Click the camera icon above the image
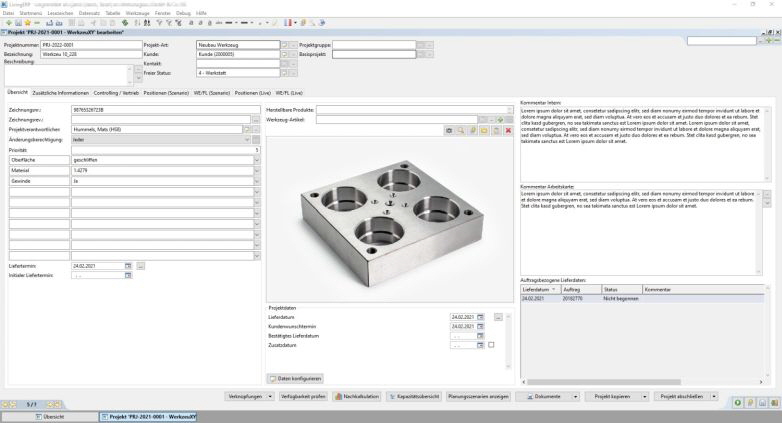Viewport: 782px width, 423px height. pos(449,130)
